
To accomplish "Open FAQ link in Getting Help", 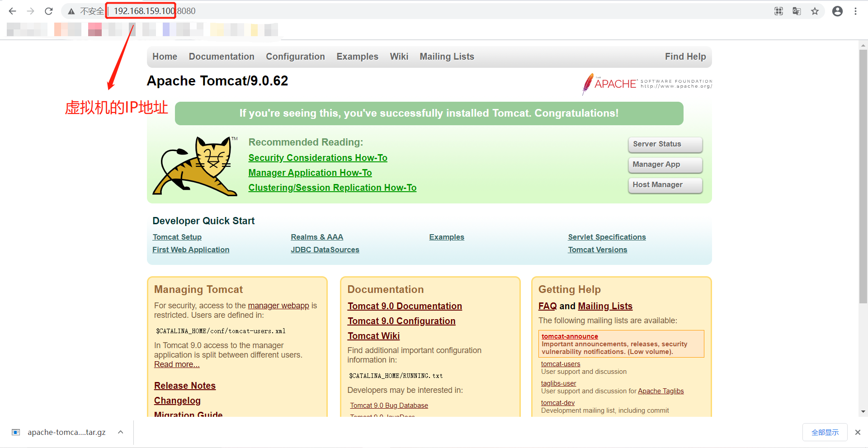I will pos(547,306).
